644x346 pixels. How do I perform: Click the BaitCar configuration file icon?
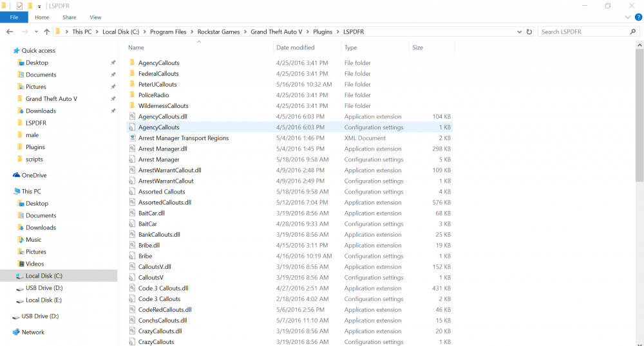[132, 224]
